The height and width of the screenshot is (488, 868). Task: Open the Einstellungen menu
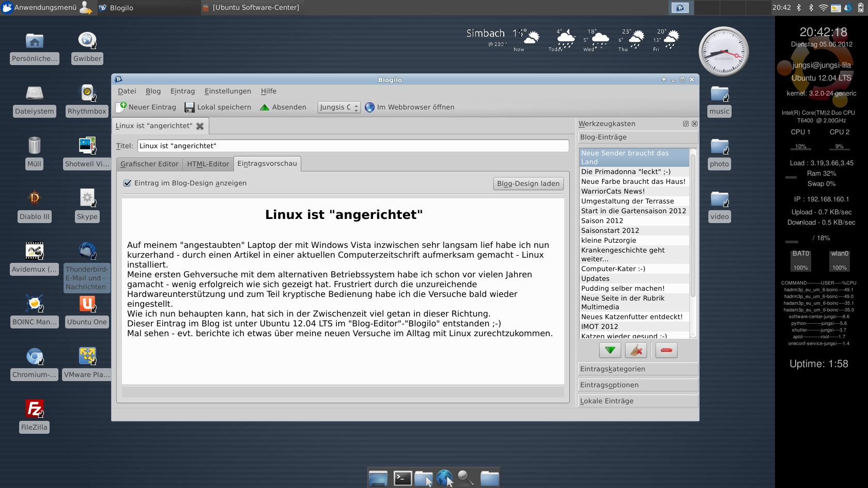227,91
